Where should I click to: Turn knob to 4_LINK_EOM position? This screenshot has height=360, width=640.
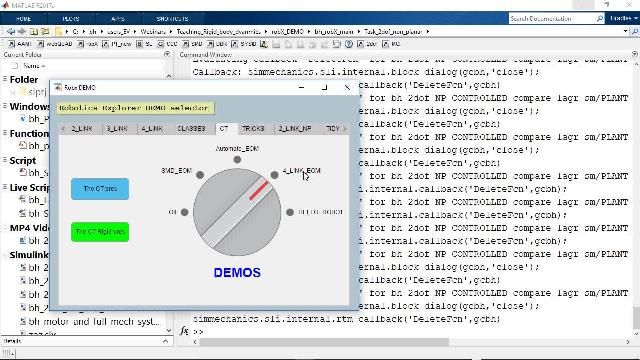[274, 175]
